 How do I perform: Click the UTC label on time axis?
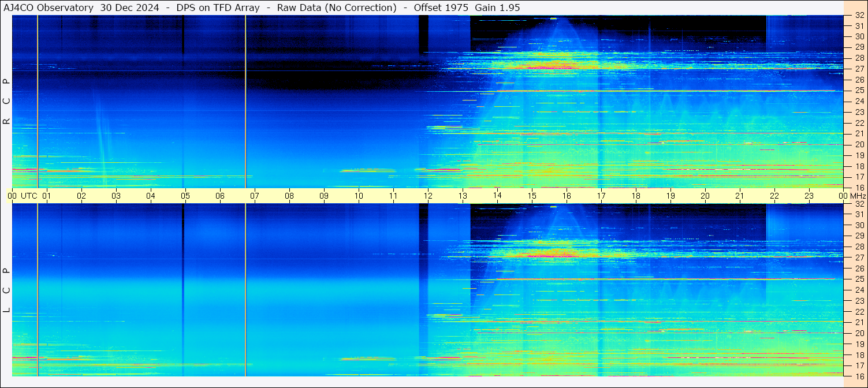[29, 196]
